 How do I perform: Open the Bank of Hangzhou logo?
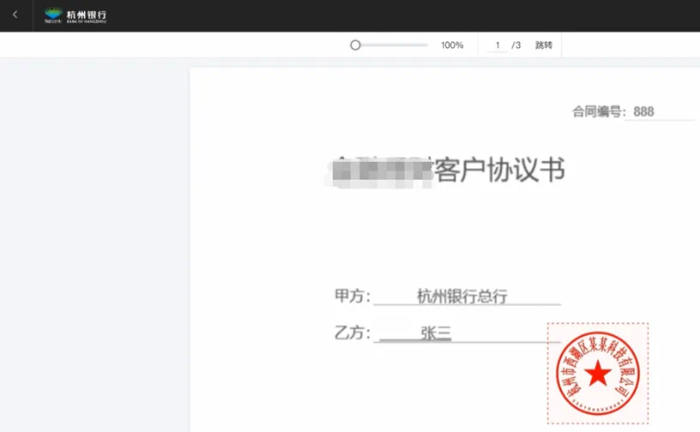(75, 15)
